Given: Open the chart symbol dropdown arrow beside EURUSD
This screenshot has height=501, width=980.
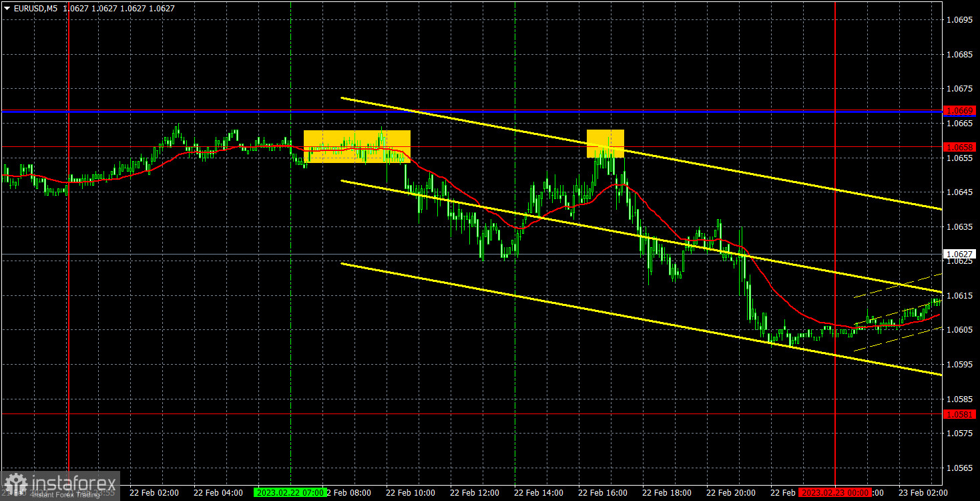Looking at the screenshot, I should (x=7, y=9).
